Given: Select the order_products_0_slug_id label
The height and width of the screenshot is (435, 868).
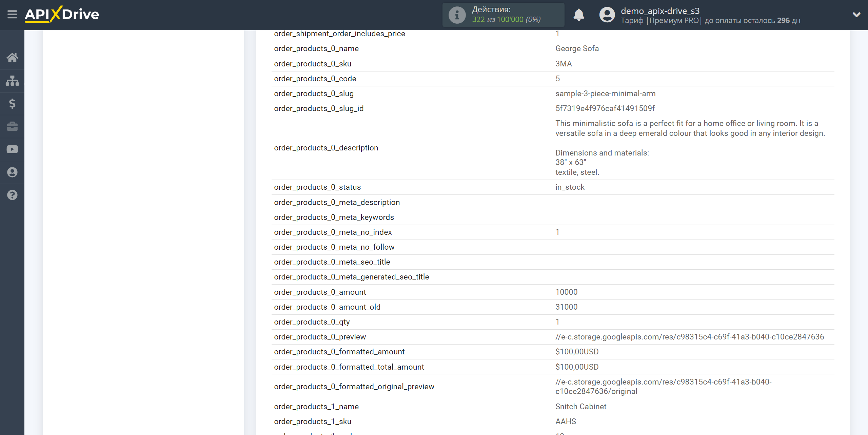Looking at the screenshot, I should pos(319,108).
